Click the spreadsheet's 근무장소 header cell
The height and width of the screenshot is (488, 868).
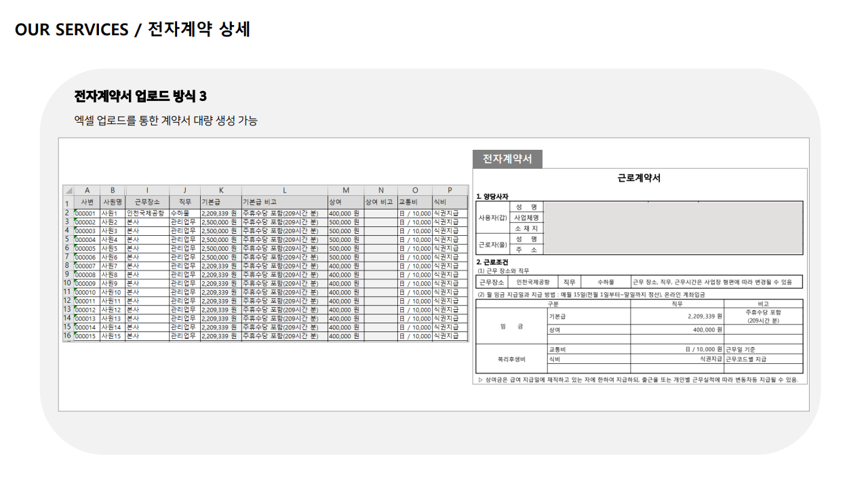click(147, 202)
